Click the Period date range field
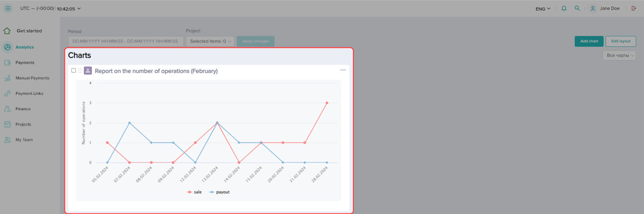The image size is (644, 214). click(126, 41)
